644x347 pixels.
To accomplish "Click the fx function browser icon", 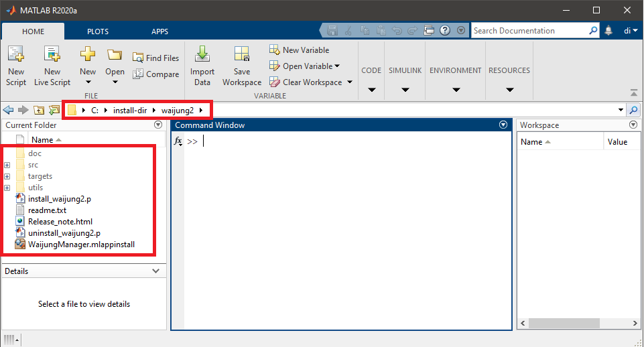I will click(178, 141).
